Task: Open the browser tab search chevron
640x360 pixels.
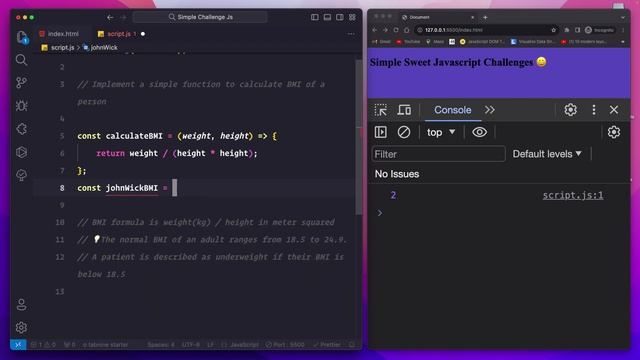Action: pos(622,17)
